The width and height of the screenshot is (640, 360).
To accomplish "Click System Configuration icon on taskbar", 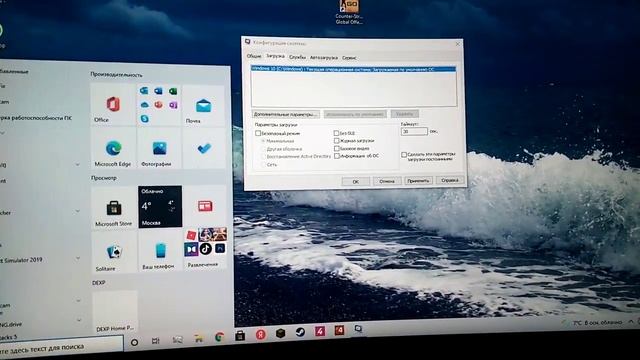I will coord(358,329).
